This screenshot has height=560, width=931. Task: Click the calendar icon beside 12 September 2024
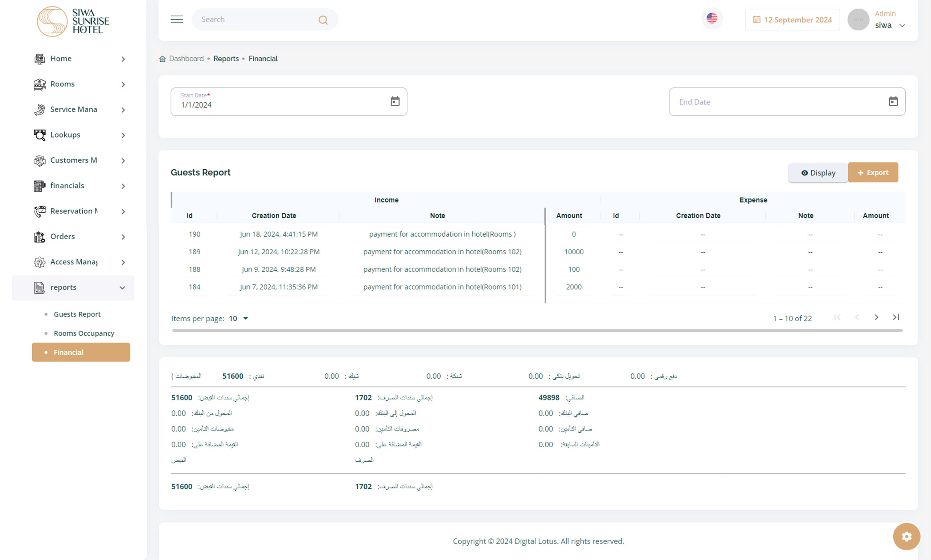tap(756, 20)
